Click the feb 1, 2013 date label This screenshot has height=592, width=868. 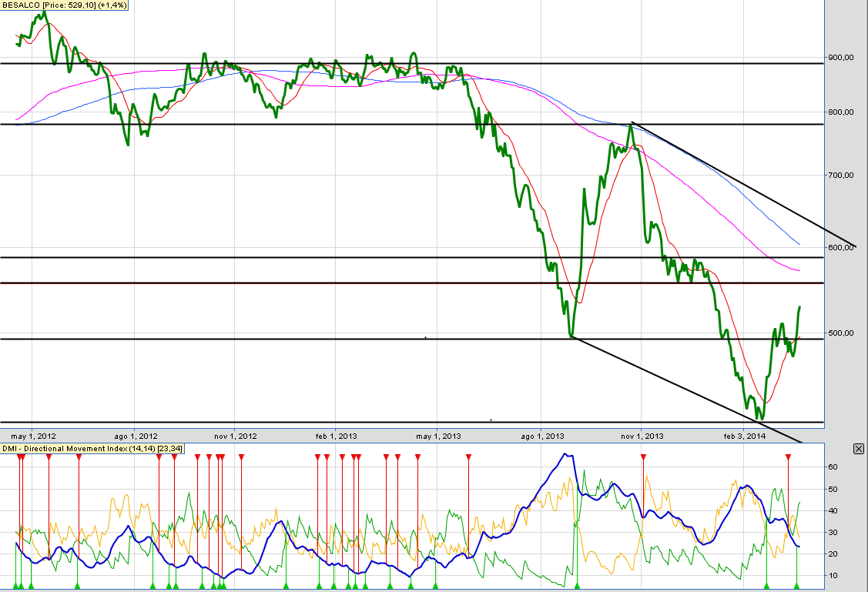coord(336,436)
